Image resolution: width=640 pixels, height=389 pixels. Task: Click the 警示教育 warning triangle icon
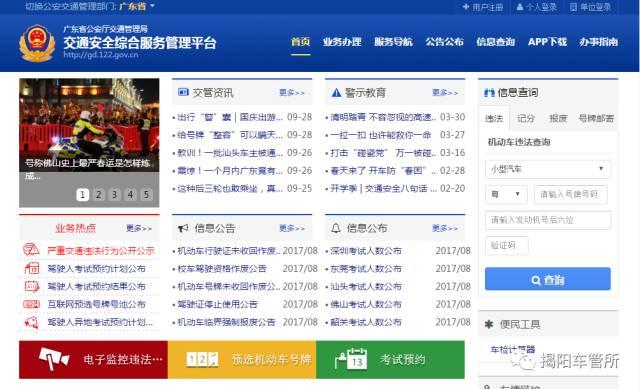click(x=336, y=93)
